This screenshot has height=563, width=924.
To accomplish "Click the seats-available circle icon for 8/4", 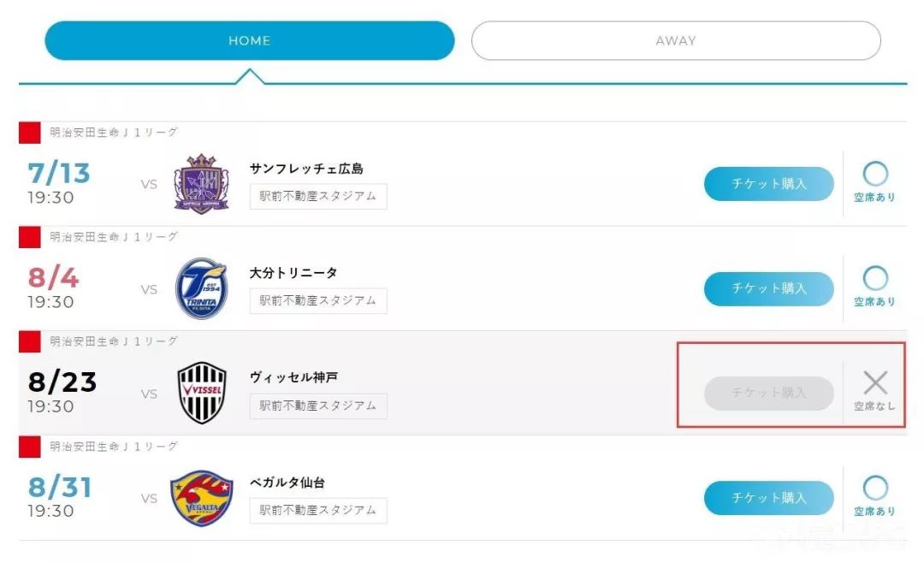I will 875,279.
